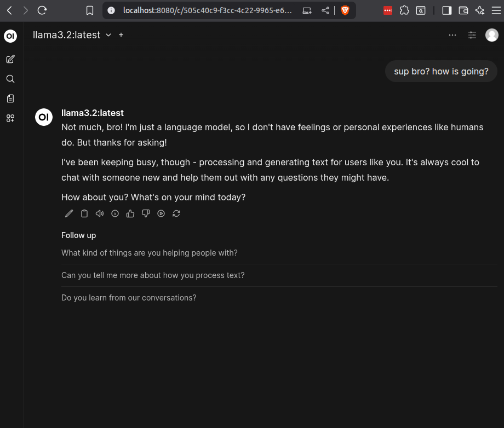Continue response with the play circle icon
The height and width of the screenshot is (428, 504).
click(x=161, y=214)
